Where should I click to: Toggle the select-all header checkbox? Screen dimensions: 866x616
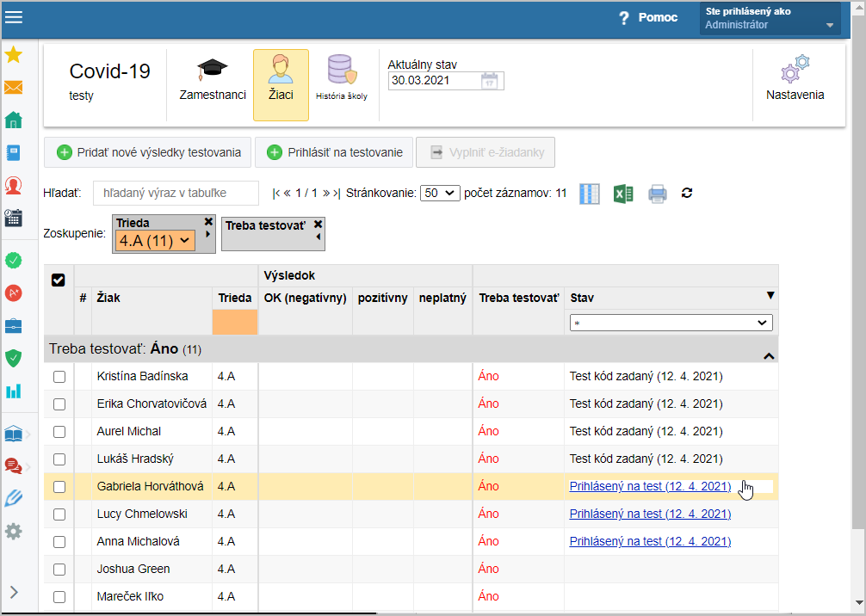[x=58, y=280]
